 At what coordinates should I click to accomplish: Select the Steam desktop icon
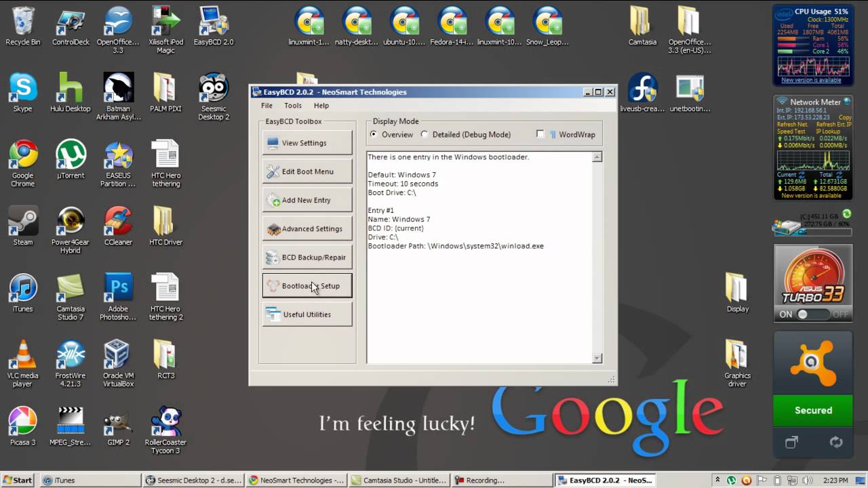tap(23, 225)
